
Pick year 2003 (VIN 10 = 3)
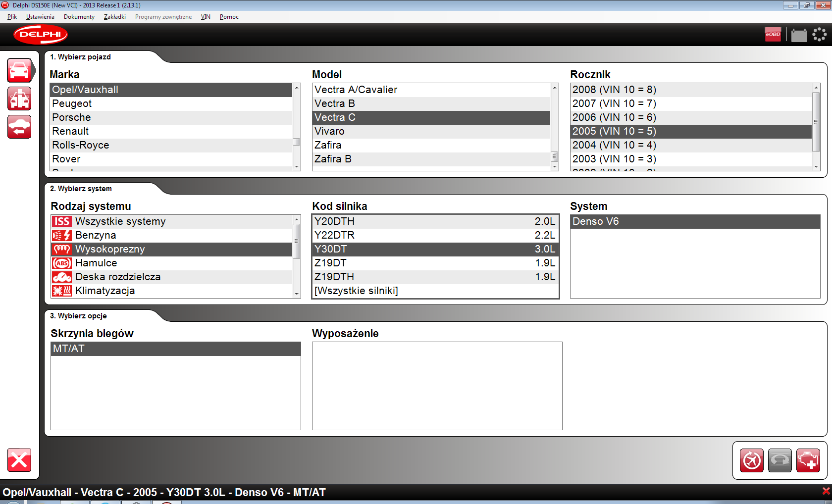[x=691, y=159]
